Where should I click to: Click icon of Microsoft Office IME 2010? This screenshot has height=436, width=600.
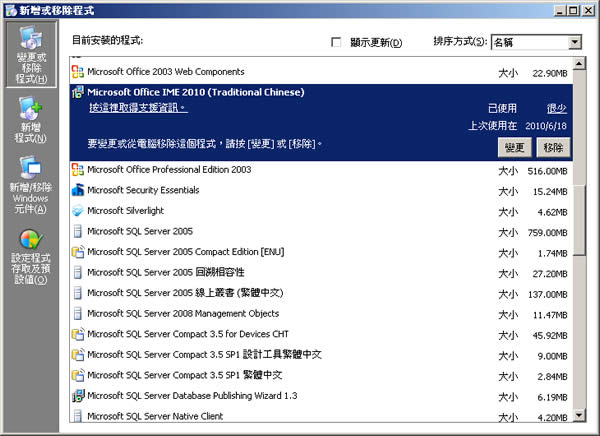coord(78,92)
